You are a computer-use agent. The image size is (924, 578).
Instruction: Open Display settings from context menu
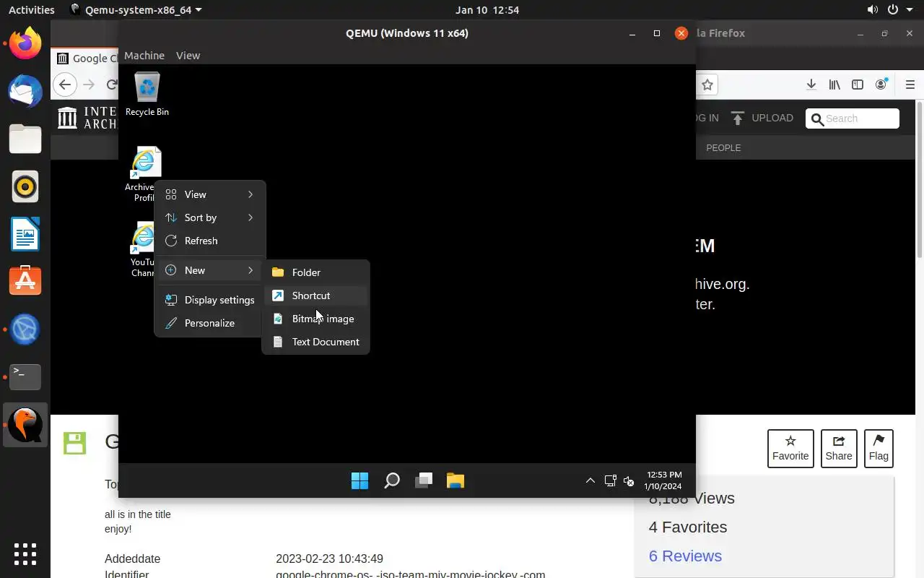point(210,300)
